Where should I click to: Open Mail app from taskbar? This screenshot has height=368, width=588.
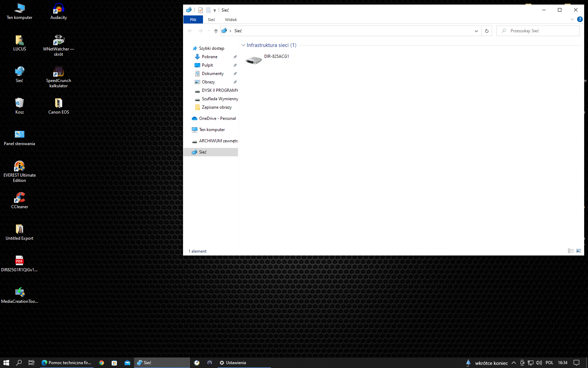(127, 363)
